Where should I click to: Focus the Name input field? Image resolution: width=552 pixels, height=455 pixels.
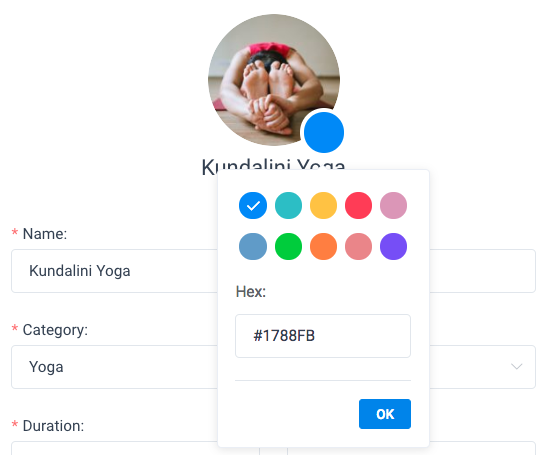pyautogui.click(x=114, y=271)
